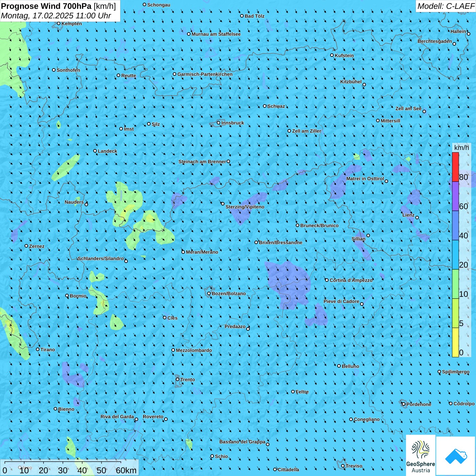Click the 'km/h' legend heading
The height and width of the screenshot is (476, 476).
461,148
